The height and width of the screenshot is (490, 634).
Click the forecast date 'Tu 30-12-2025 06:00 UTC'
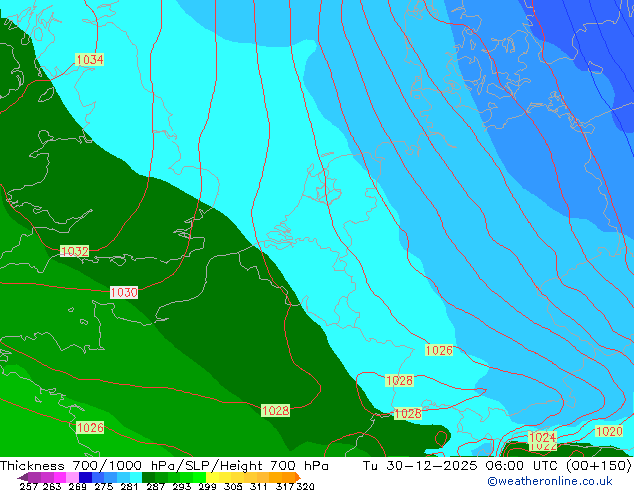click(x=462, y=466)
